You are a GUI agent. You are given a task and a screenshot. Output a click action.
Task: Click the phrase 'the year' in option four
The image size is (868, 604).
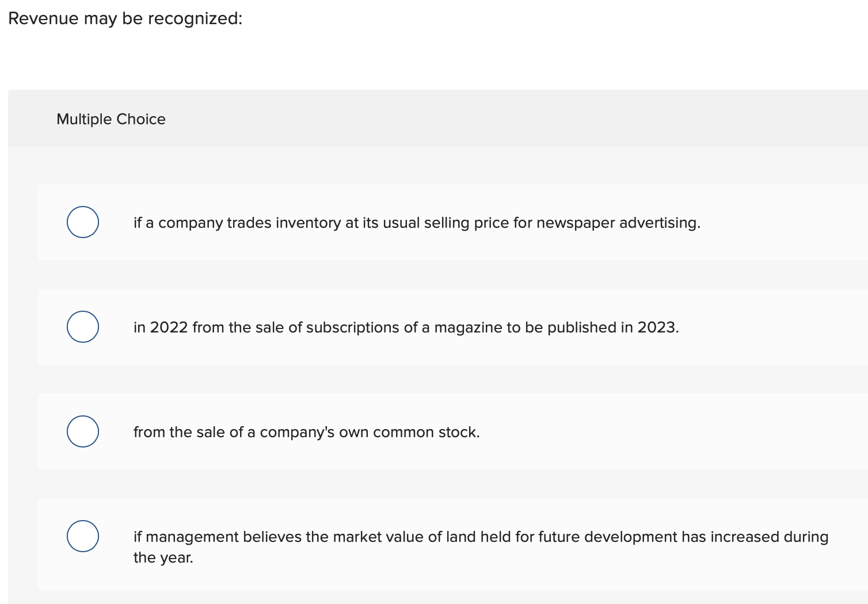tap(162, 557)
